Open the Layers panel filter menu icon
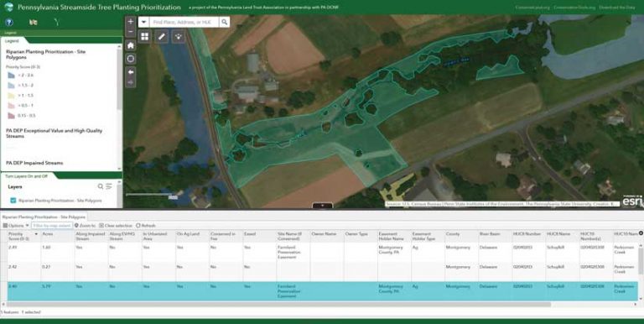 [x=109, y=186]
